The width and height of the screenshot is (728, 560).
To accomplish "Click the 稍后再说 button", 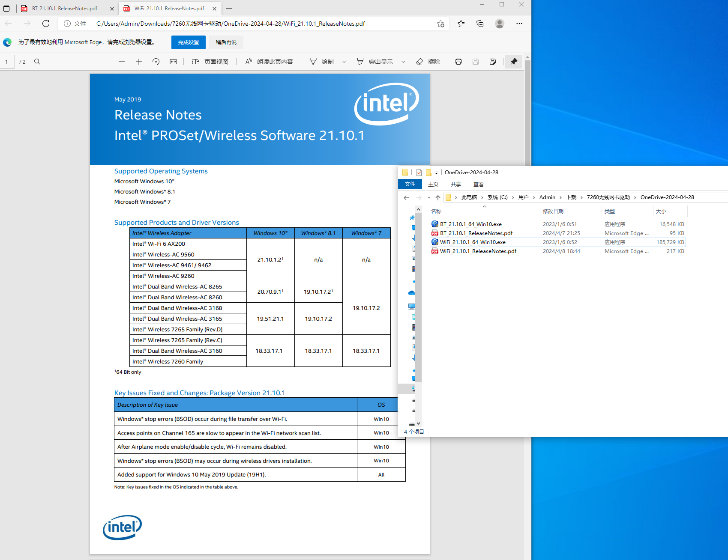I will pos(226,42).
